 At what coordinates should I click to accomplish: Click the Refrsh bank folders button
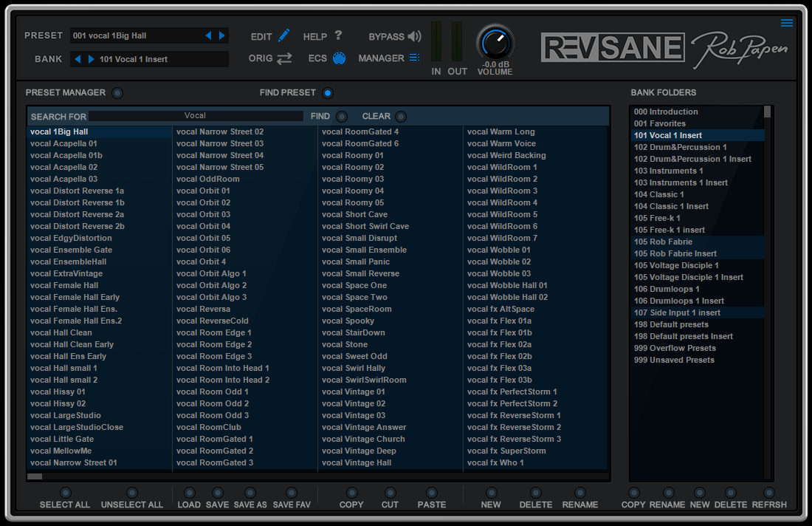(x=769, y=493)
